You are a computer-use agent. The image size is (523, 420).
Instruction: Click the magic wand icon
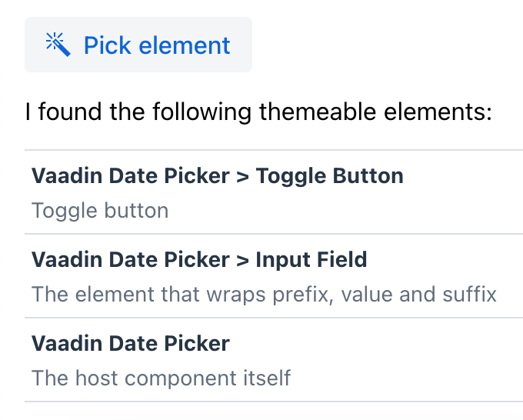coord(58,45)
